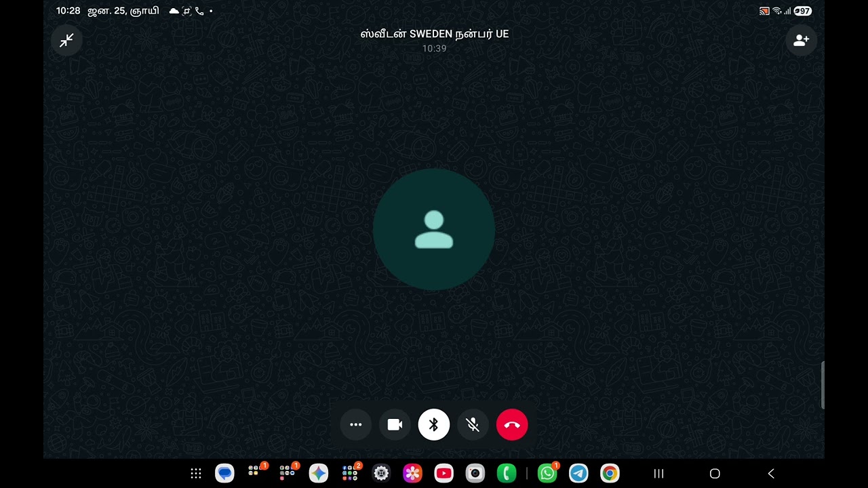
Task: Open WhatsApp from the taskbar
Action: (548, 473)
